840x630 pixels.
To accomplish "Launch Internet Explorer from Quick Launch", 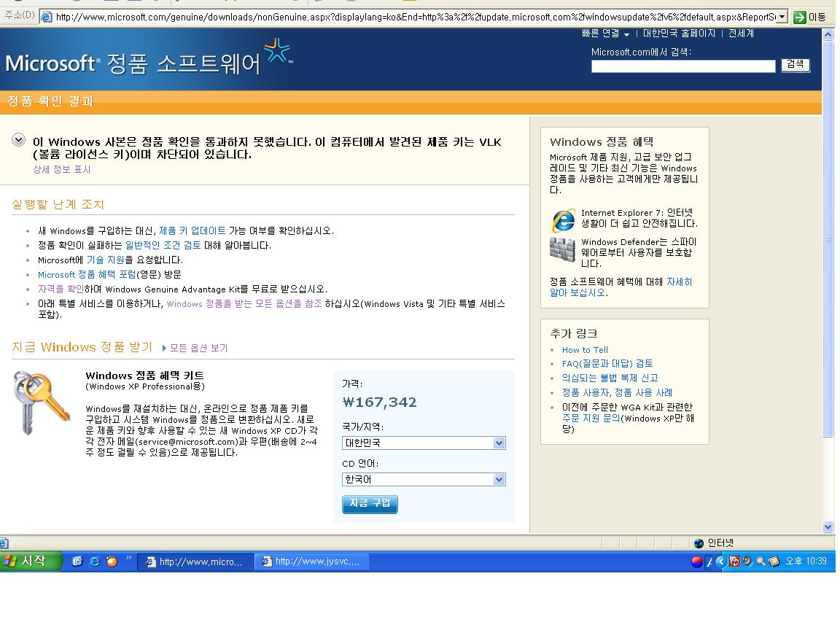I will tap(94, 561).
